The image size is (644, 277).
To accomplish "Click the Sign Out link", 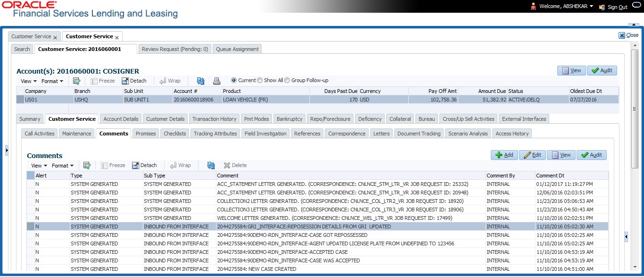I will click(613, 7).
